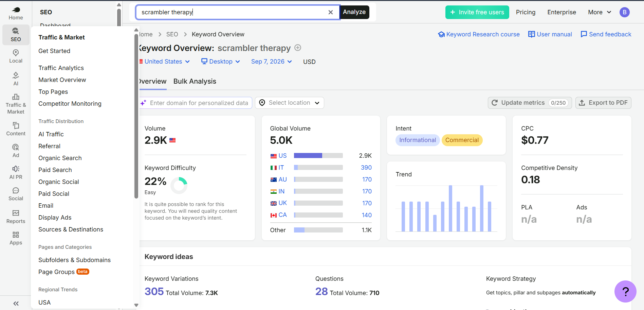Click Send feedback link
The width and height of the screenshot is (644, 310).
[606, 34]
